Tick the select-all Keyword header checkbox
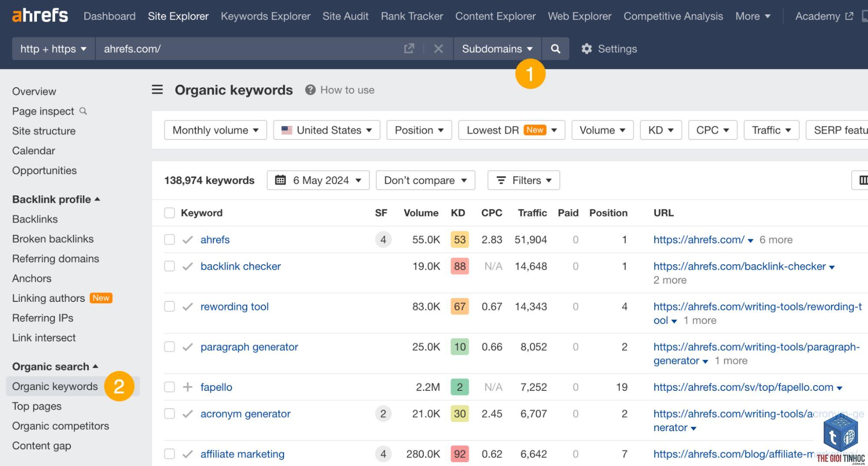Screen dimensions: 868x466 [169, 213]
